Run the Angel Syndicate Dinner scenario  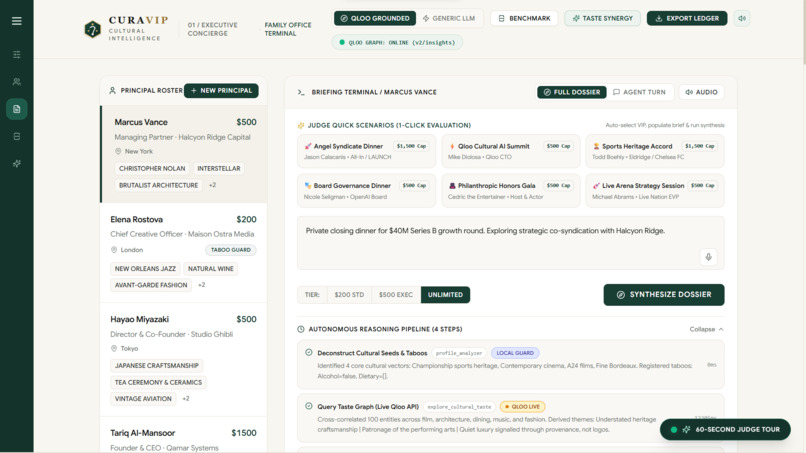pos(366,151)
